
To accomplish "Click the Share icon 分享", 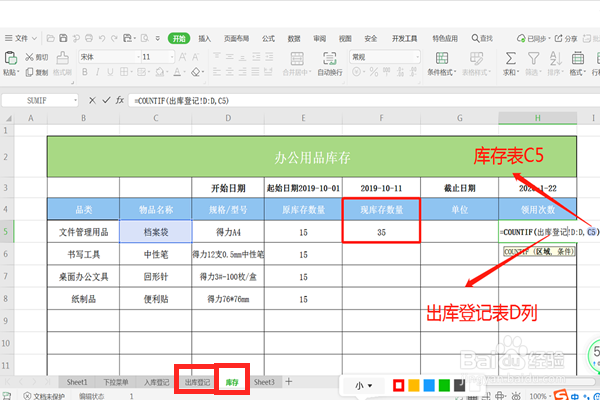I will pos(566,38).
